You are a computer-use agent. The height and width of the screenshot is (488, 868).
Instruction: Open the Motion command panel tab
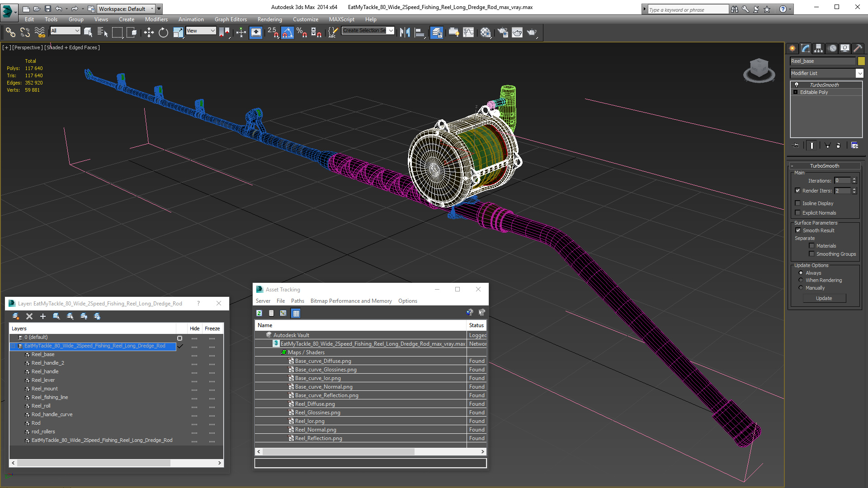(x=832, y=48)
